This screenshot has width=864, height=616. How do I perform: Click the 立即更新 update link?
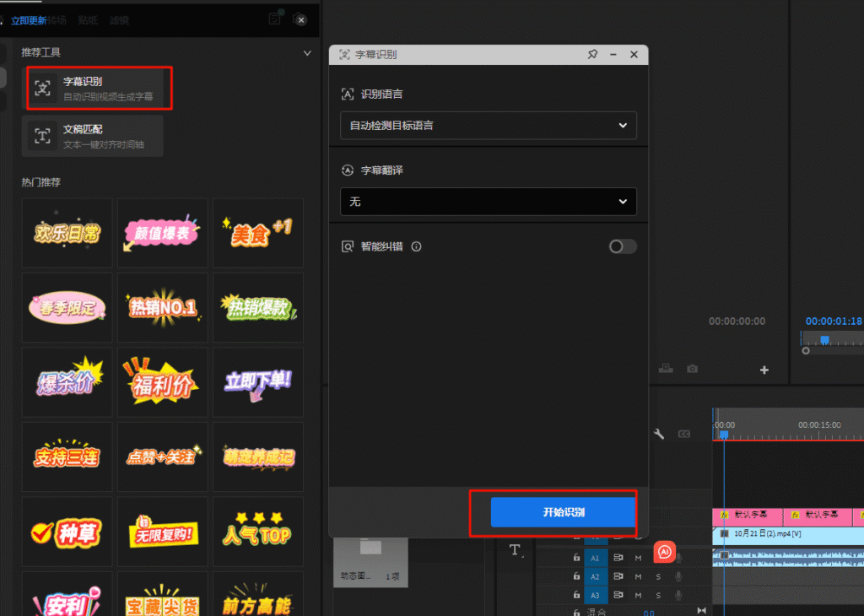28,19
